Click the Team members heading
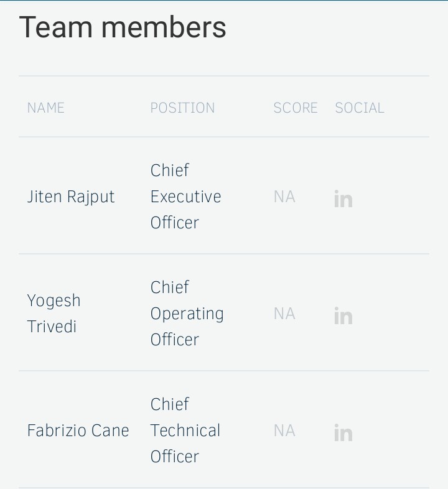 (123, 27)
